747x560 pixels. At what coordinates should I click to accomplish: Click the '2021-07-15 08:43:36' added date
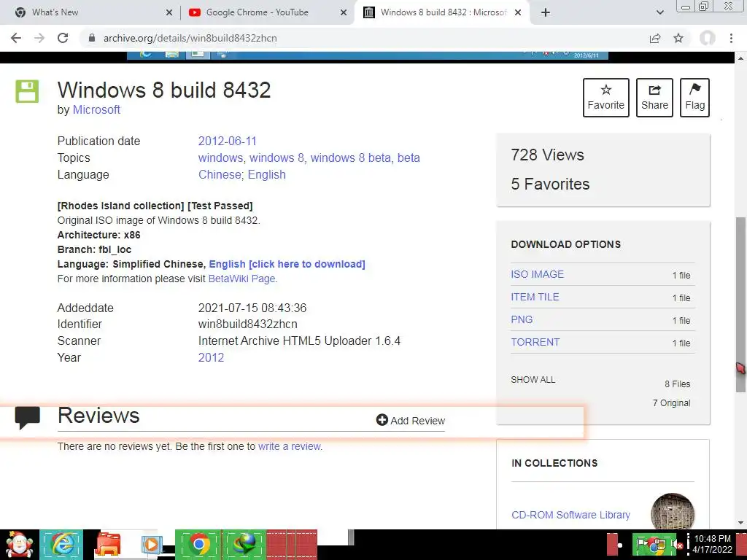coord(252,308)
